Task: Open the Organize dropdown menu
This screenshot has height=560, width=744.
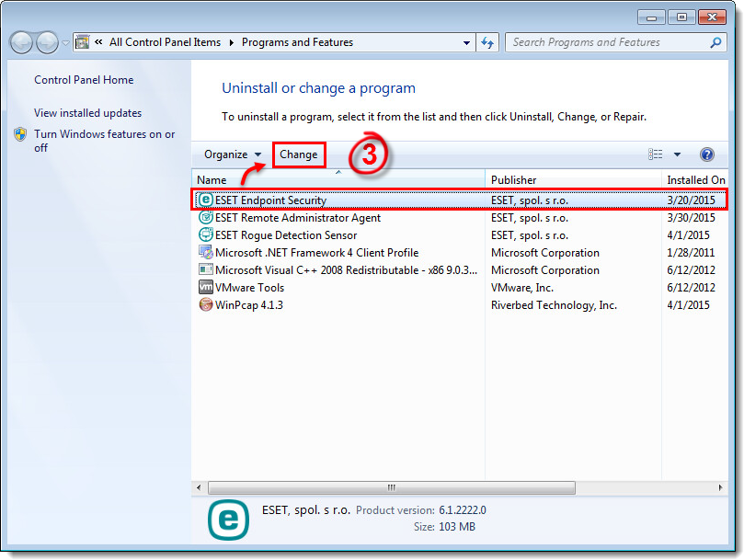Action: pyautogui.click(x=233, y=154)
